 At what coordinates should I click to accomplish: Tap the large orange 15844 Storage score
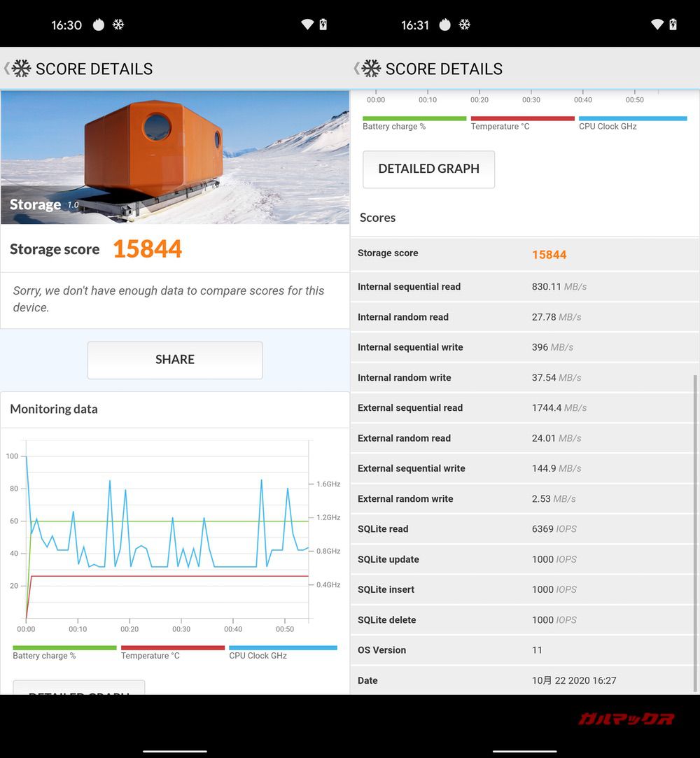tap(147, 249)
